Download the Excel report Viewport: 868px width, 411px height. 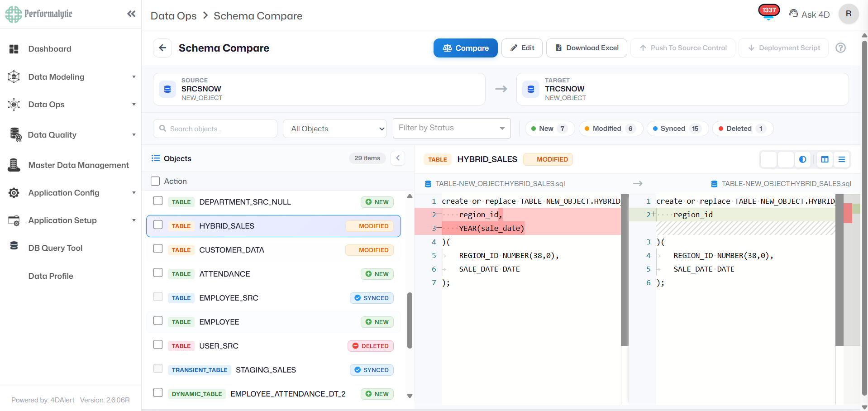pos(587,48)
